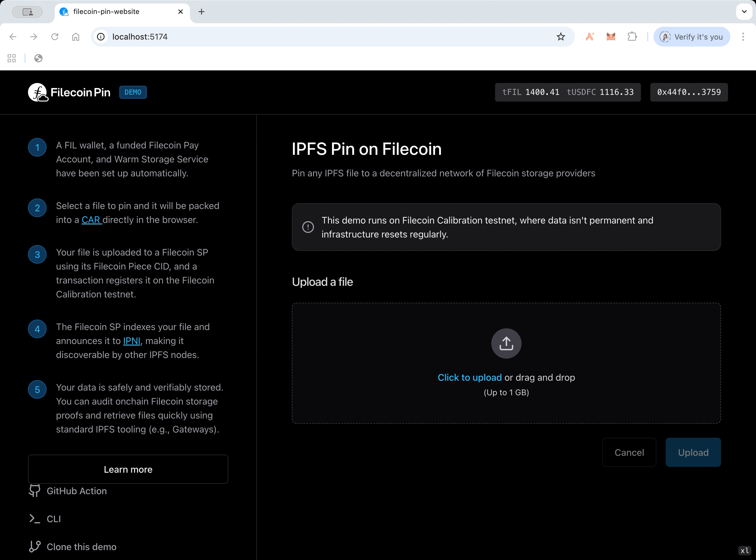The width and height of the screenshot is (756, 560).
Task: Go to the browser home page
Action: tap(76, 37)
